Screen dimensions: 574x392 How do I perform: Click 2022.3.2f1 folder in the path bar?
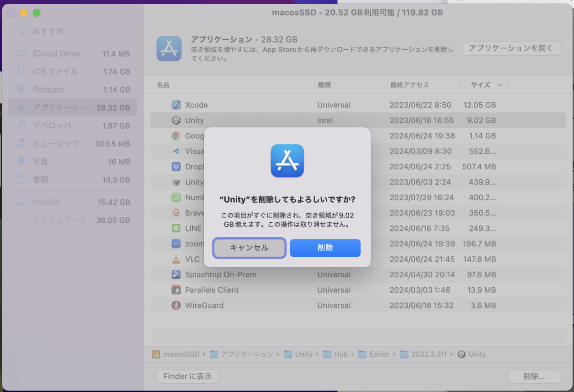coord(423,354)
